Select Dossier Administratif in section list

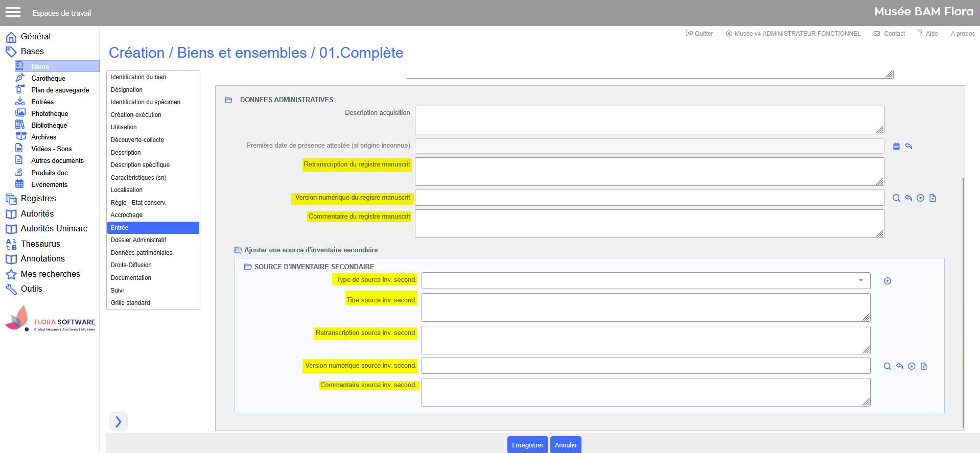pos(138,240)
